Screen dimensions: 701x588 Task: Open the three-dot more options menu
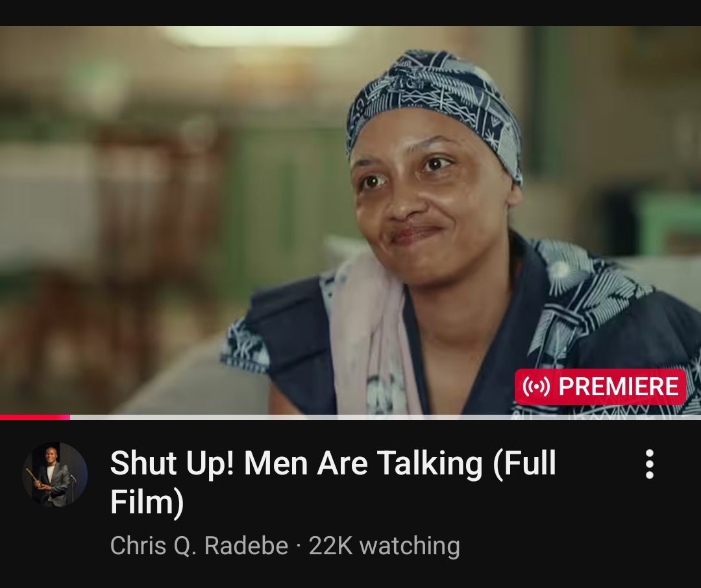click(650, 464)
